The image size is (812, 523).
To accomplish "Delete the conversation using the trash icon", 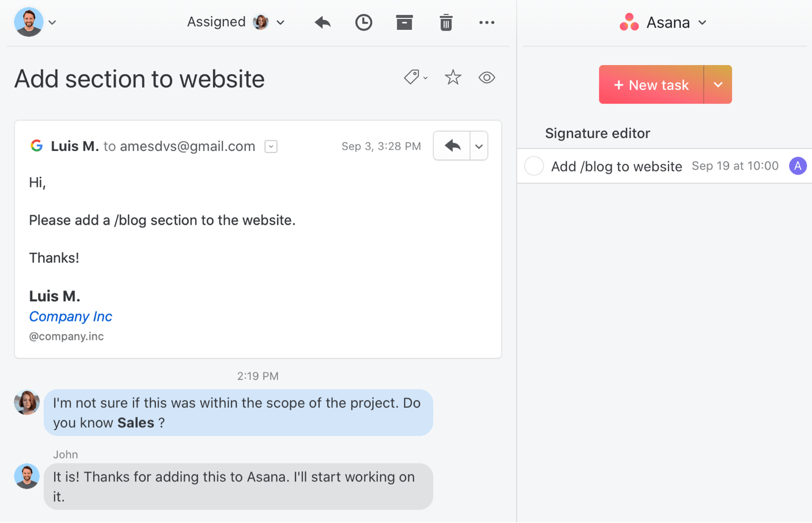I will [446, 22].
